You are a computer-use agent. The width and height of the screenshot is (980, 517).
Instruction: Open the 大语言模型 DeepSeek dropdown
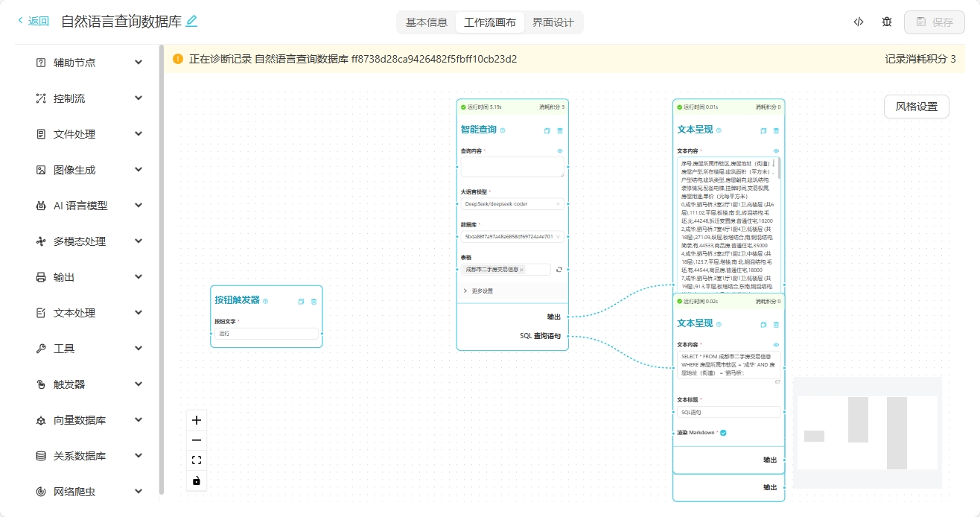512,203
